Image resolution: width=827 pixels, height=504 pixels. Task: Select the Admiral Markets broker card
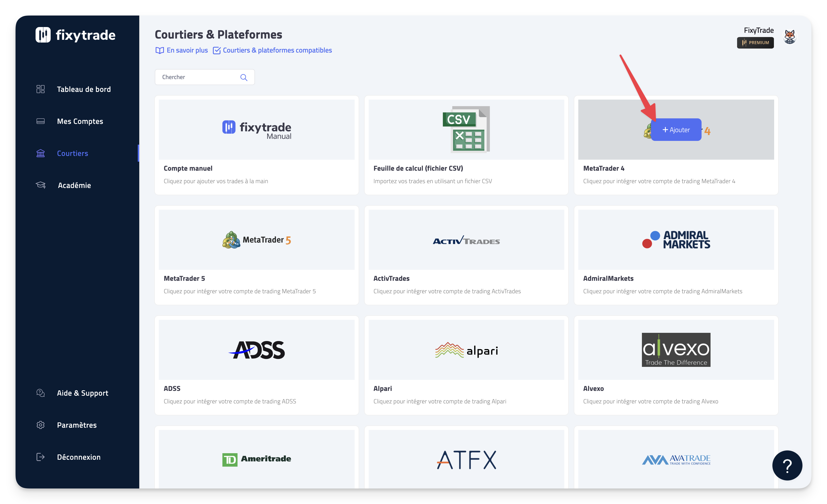[x=676, y=255]
